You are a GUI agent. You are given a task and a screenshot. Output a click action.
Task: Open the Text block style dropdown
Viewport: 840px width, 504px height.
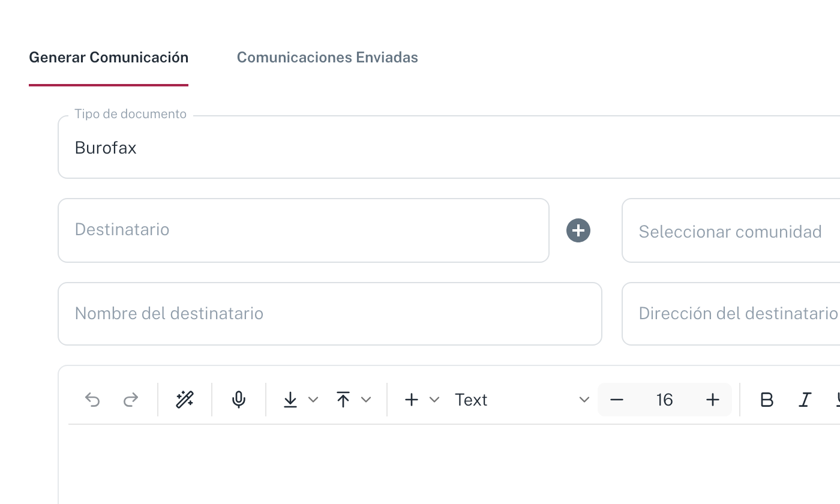coord(522,400)
